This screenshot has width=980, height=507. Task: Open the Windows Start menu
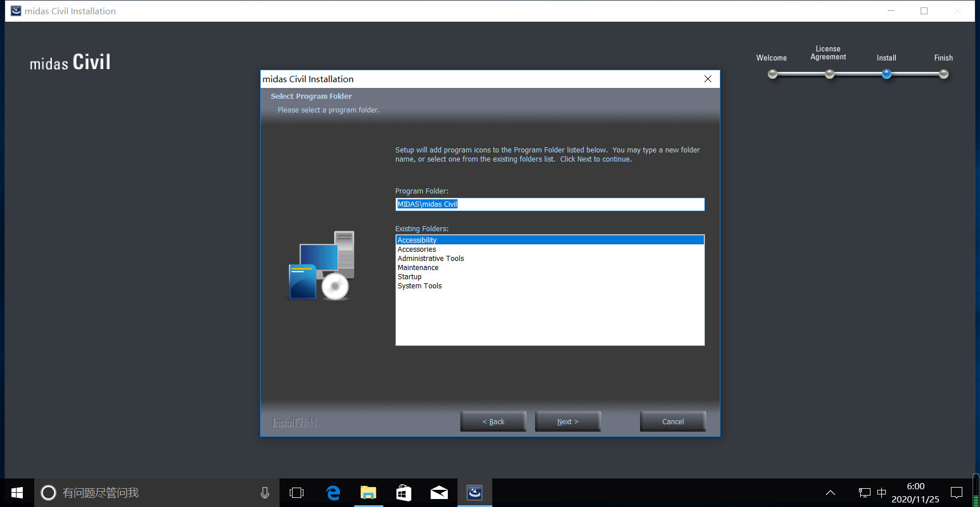tap(17, 493)
